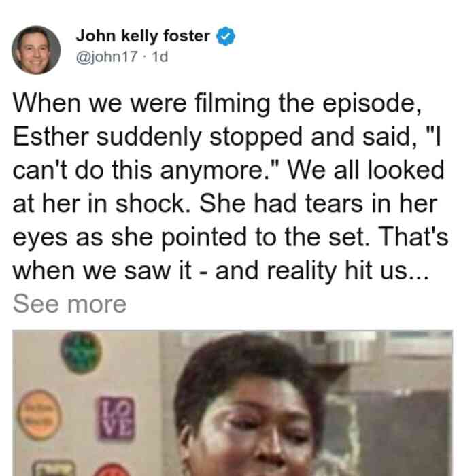Click the words "and reality hit us..."
This screenshot has width=476, height=476.
pos(322,271)
